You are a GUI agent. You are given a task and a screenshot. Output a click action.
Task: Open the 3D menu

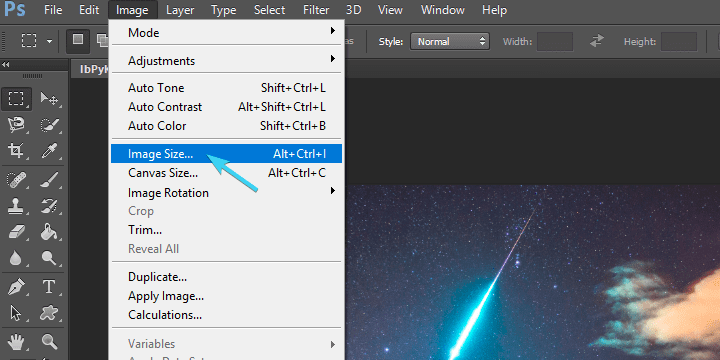(353, 10)
